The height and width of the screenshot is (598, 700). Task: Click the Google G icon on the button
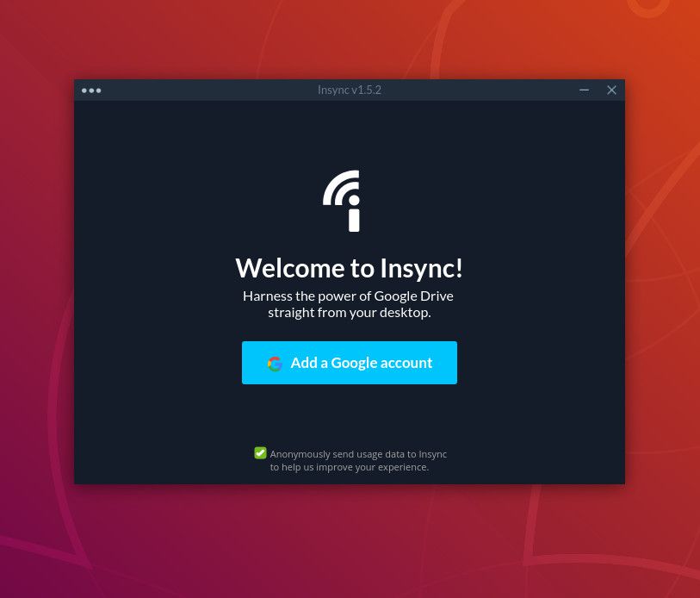275,364
